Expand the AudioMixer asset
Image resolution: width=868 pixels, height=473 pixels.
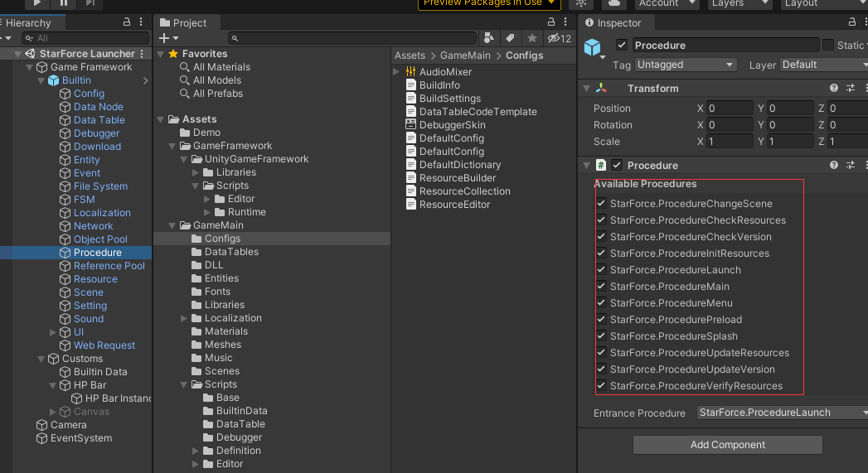(396, 71)
